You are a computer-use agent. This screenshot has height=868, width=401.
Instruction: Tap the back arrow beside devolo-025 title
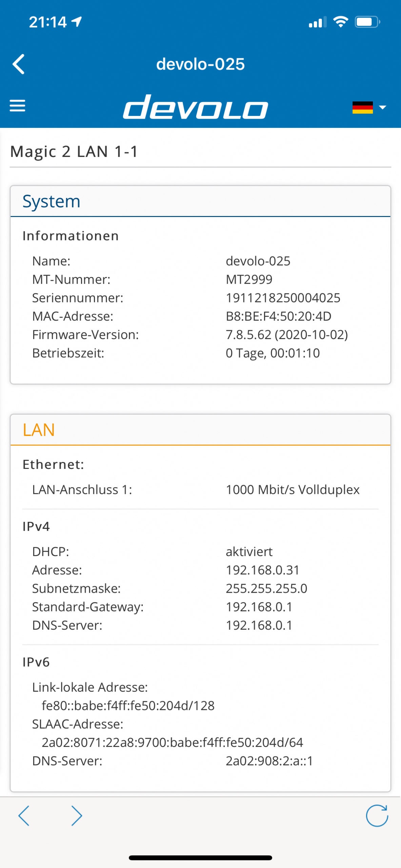pyautogui.click(x=19, y=64)
